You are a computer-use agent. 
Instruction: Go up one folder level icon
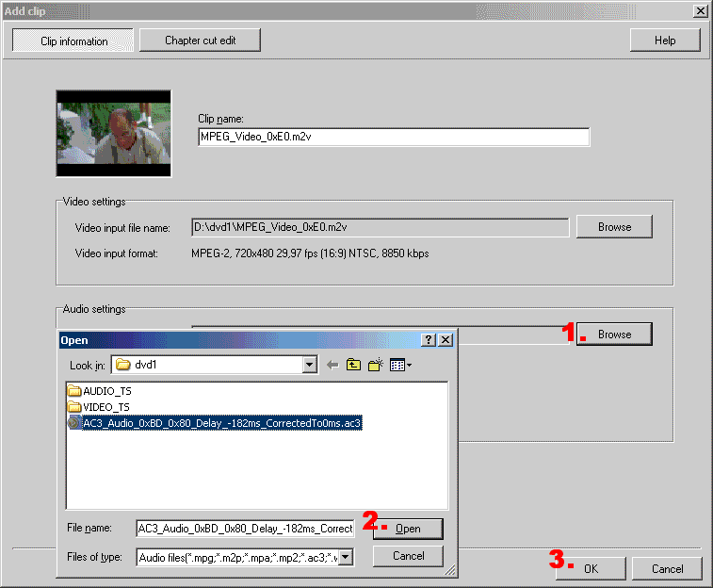[353, 365]
